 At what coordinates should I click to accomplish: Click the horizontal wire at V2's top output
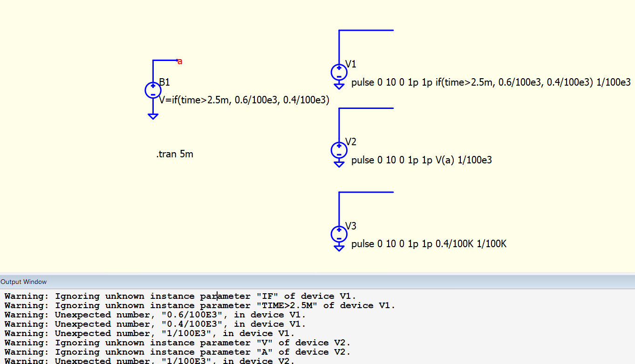(x=366, y=108)
